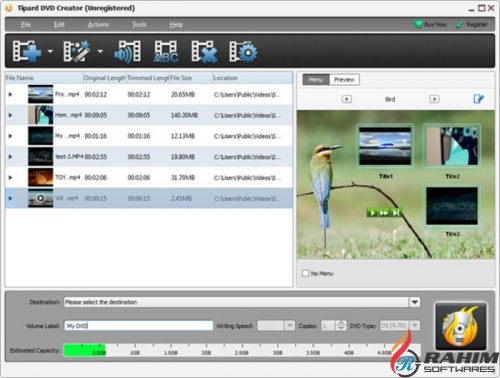Screen dimensions: 500x378
Task: Click play overlay on Wil...mp4 thumbnail
Action: [40, 198]
